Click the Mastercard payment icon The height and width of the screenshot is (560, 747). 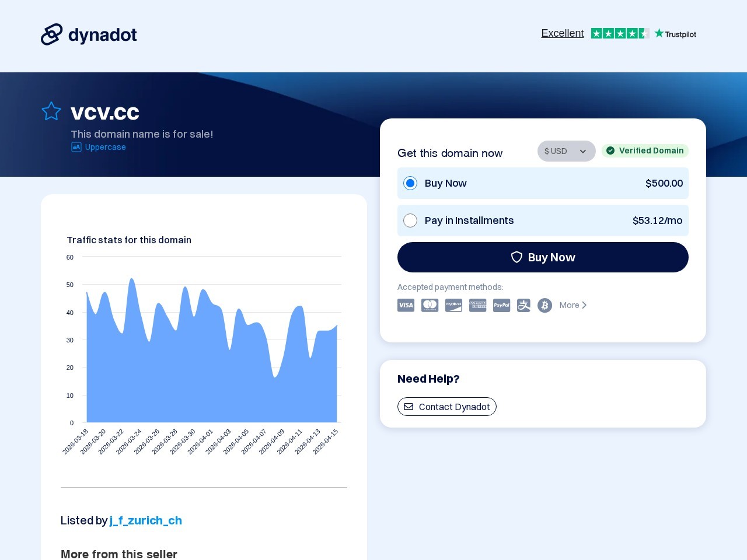[430, 305]
